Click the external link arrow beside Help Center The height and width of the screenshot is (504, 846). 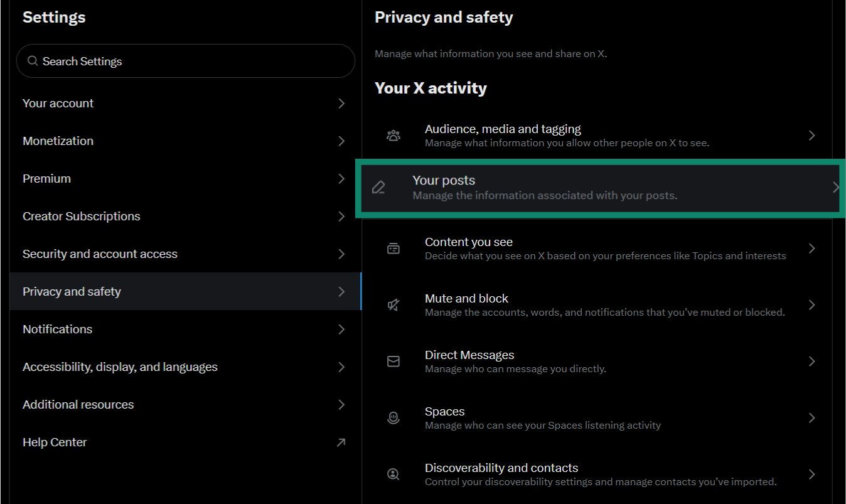pos(341,442)
